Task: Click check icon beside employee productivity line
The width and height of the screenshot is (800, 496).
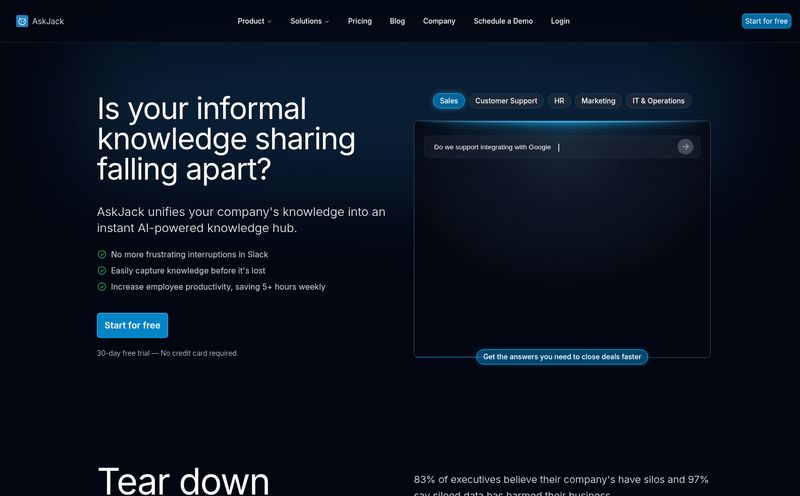Action: tap(102, 287)
